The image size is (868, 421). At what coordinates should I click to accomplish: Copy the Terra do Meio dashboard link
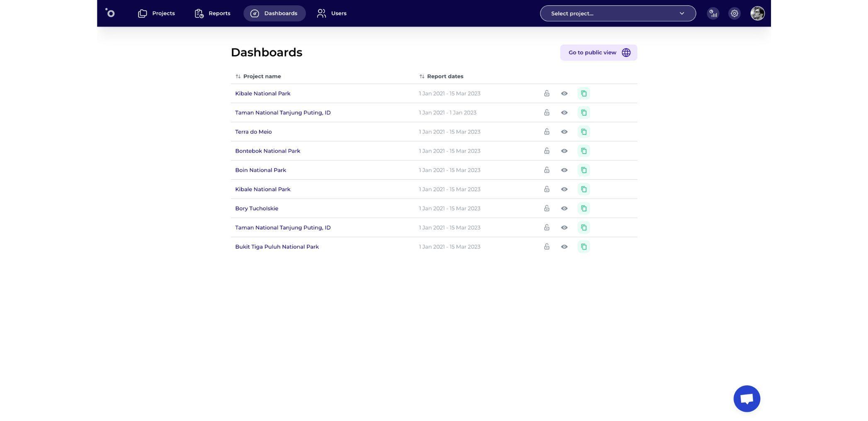[x=584, y=132]
